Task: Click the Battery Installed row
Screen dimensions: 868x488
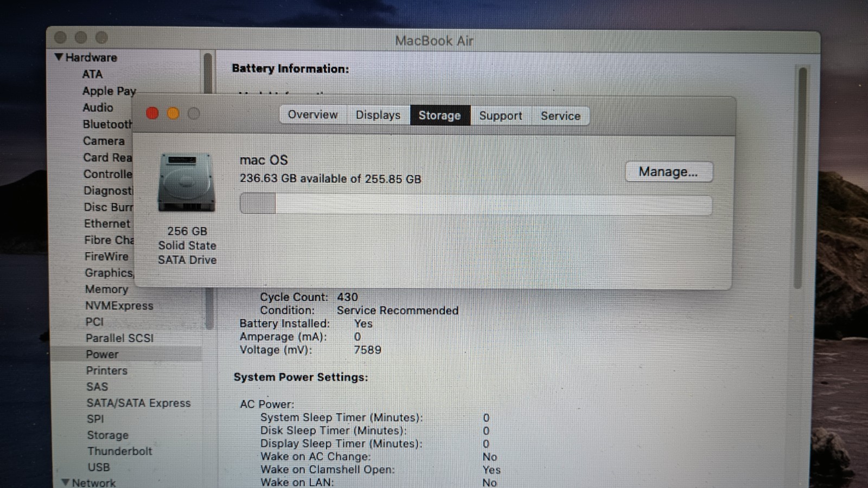Action: (x=306, y=324)
